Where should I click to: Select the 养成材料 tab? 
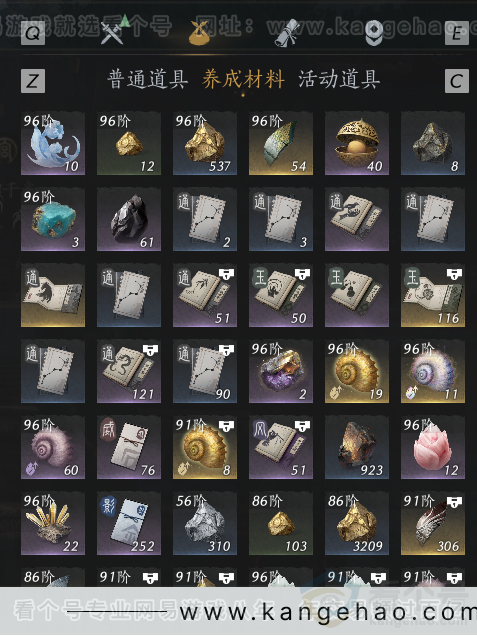[243, 79]
